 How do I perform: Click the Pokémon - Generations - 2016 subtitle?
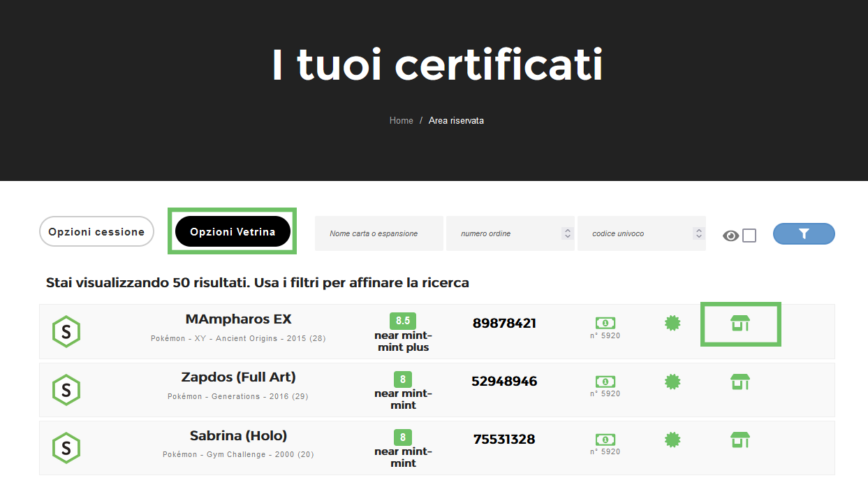point(238,396)
